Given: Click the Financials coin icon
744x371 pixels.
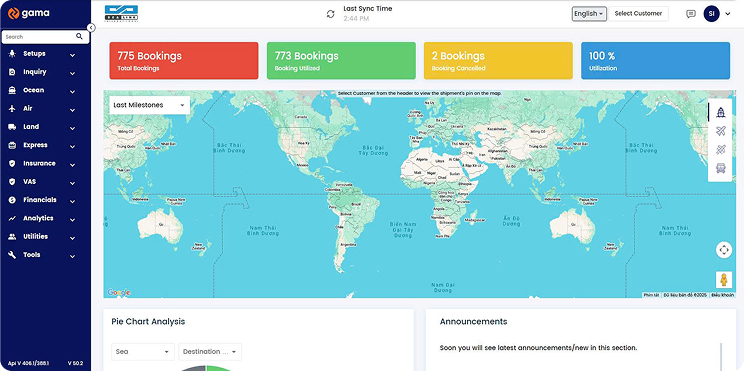Looking at the screenshot, I should click(12, 200).
